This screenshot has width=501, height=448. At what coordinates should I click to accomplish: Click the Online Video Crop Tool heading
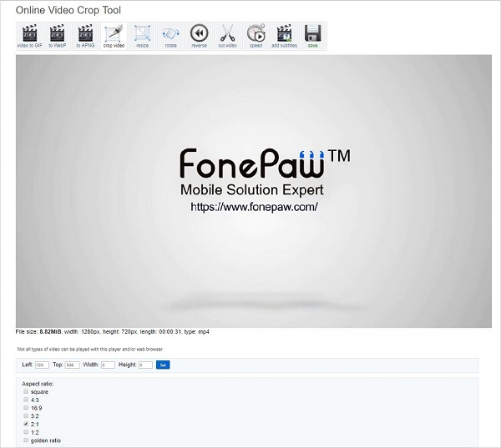coord(68,10)
